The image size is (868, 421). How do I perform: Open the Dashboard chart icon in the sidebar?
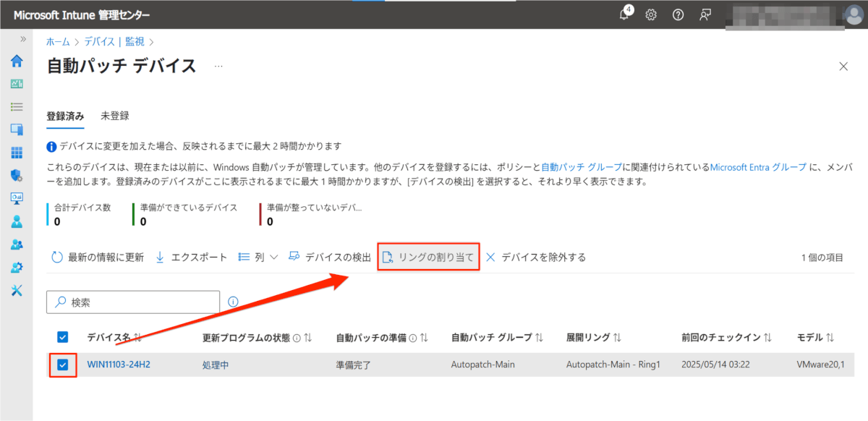(x=17, y=84)
